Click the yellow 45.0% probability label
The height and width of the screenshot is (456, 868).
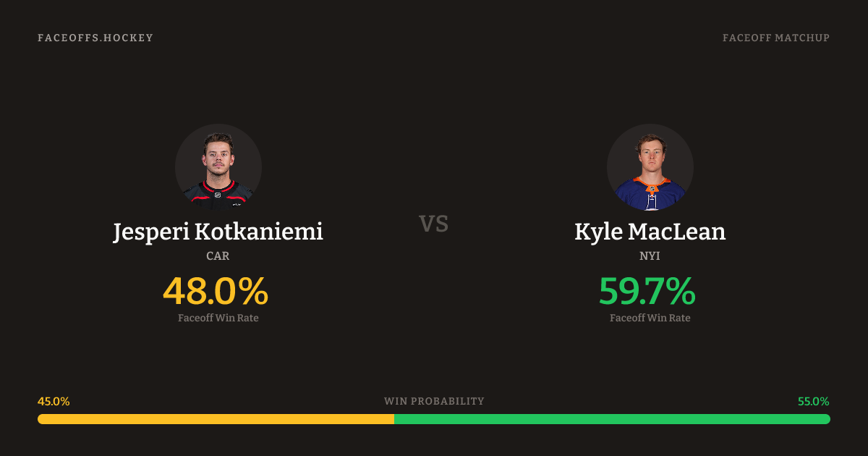pyautogui.click(x=54, y=401)
